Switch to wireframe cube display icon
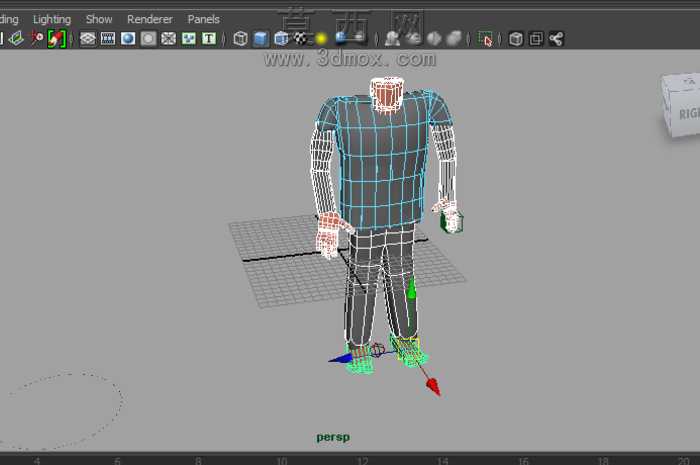 [241, 39]
